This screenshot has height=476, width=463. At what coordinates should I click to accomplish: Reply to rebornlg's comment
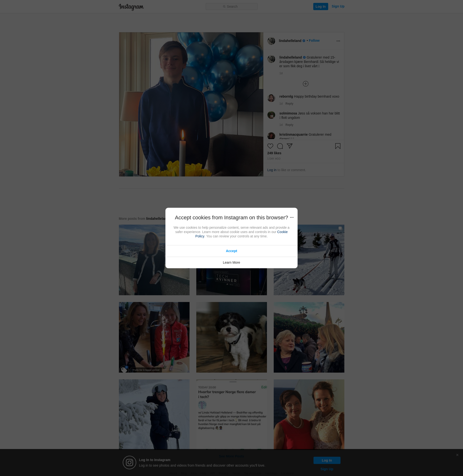coord(289,103)
